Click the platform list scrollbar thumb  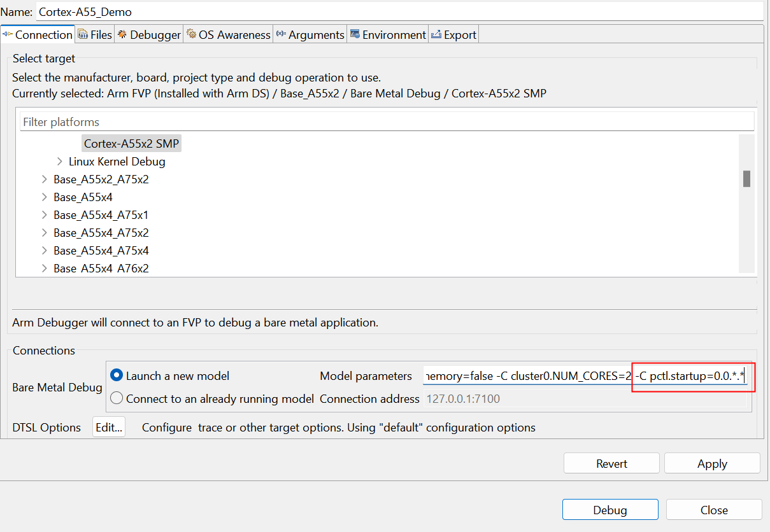pos(746,179)
